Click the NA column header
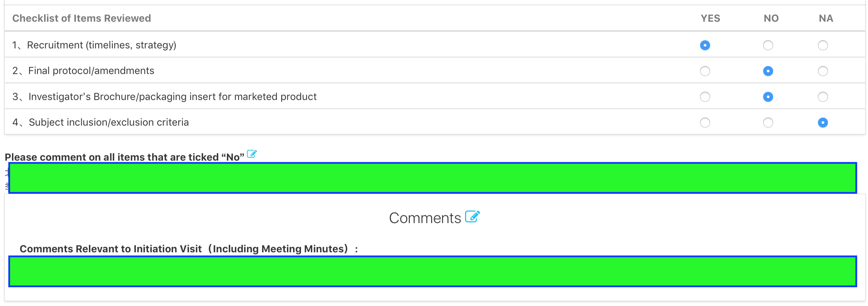Image resolution: width=868 pixels, height=306 pixels. 826,18
